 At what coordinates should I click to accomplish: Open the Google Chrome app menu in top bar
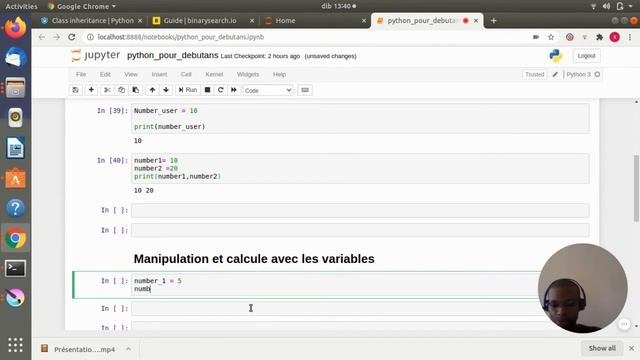pos(82,6)
